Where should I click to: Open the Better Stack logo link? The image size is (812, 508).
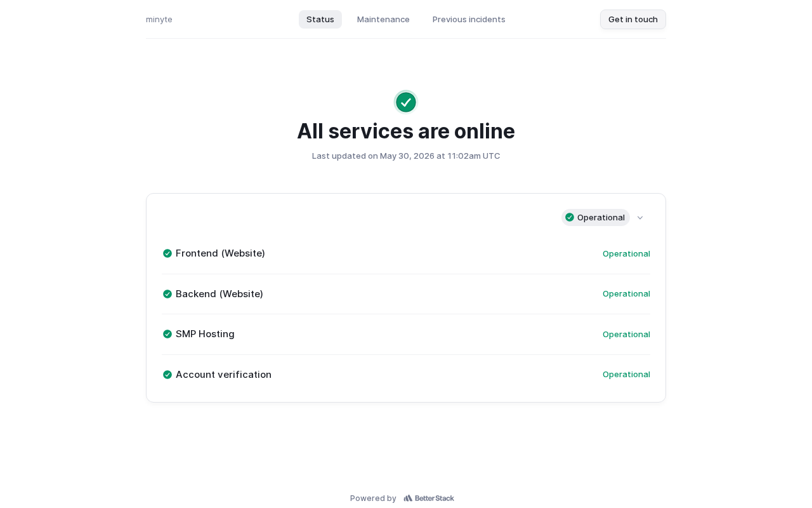tap(429, 498)
